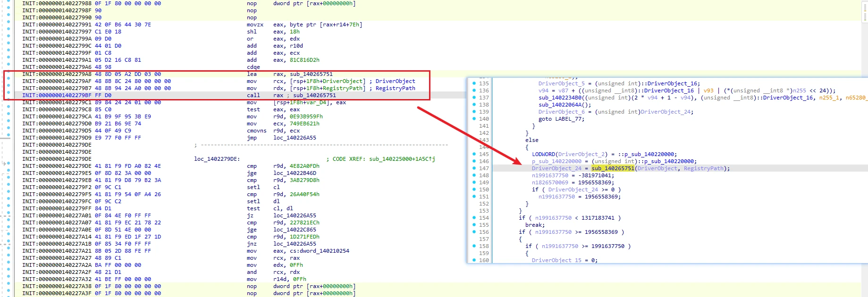Toggle breakpoint dot on pseudocode line 135
The height and width of the screenshot is (297, 868).
pyautogui.click(x=474, y=83)
